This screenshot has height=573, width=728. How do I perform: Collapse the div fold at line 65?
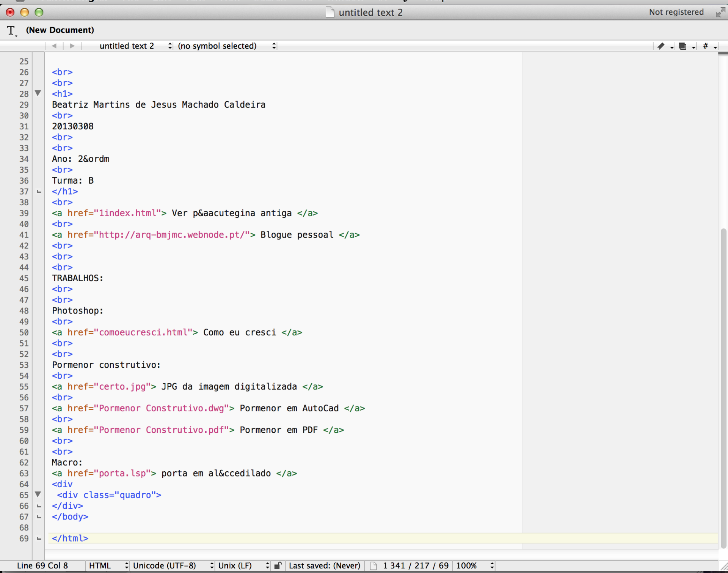(38, 494)
